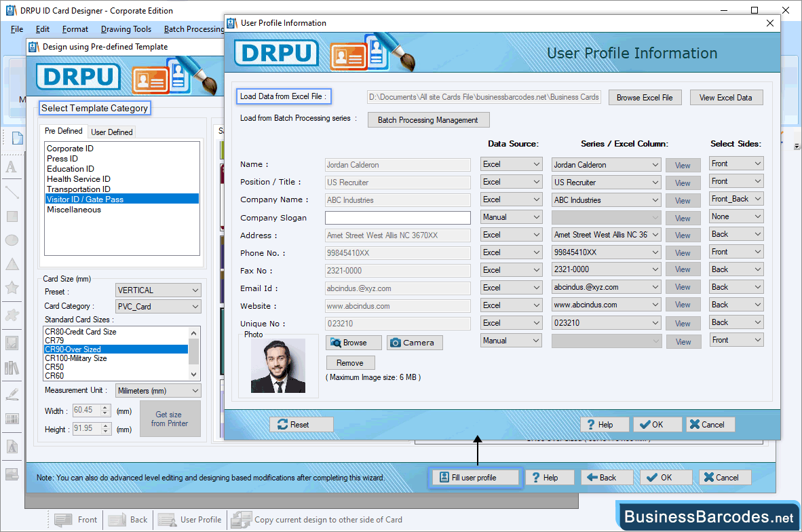Select barcode tool in left toolbar
The width and height of the screenshot is (802, 532).
coord(12,419)
